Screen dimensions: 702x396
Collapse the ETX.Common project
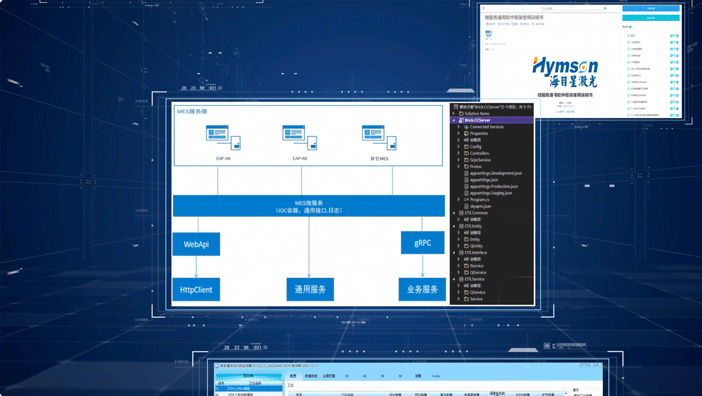(454, 213)
